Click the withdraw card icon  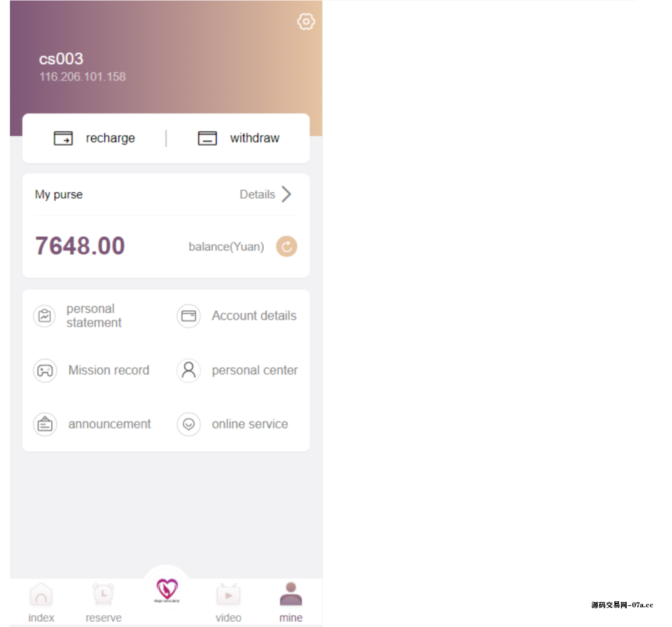click(x=207, y=138)
